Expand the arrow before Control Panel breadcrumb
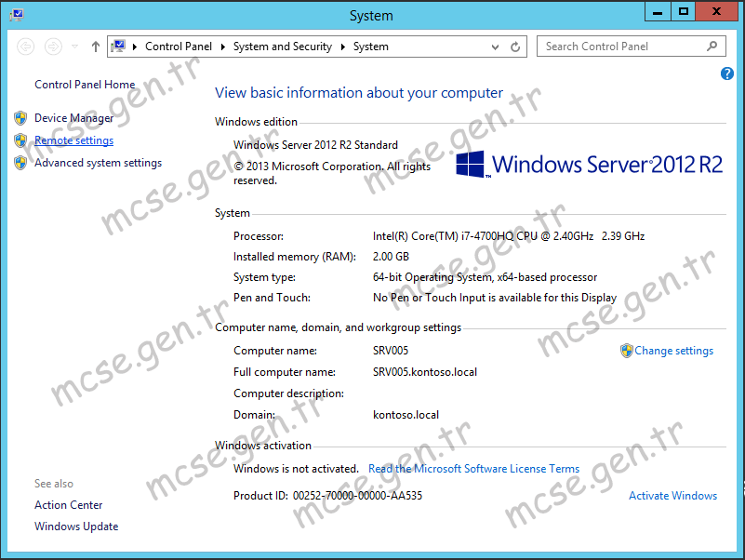This screenshot has width=745, height=560. coord(135,47)
